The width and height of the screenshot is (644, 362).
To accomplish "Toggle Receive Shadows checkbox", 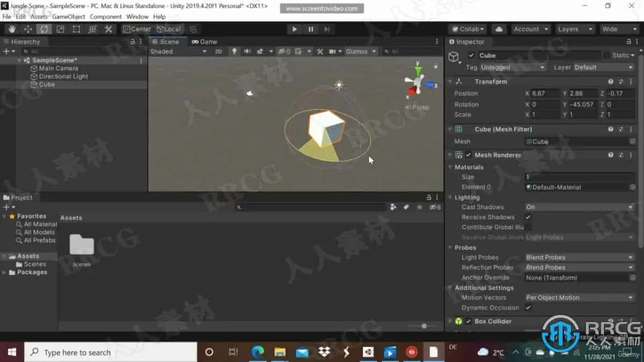I will [528, 217].
